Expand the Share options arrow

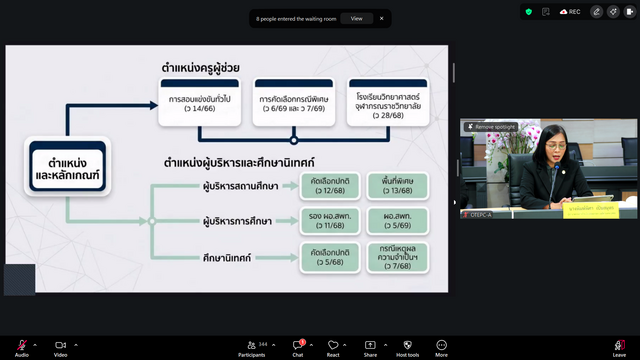tap(385, 345)
